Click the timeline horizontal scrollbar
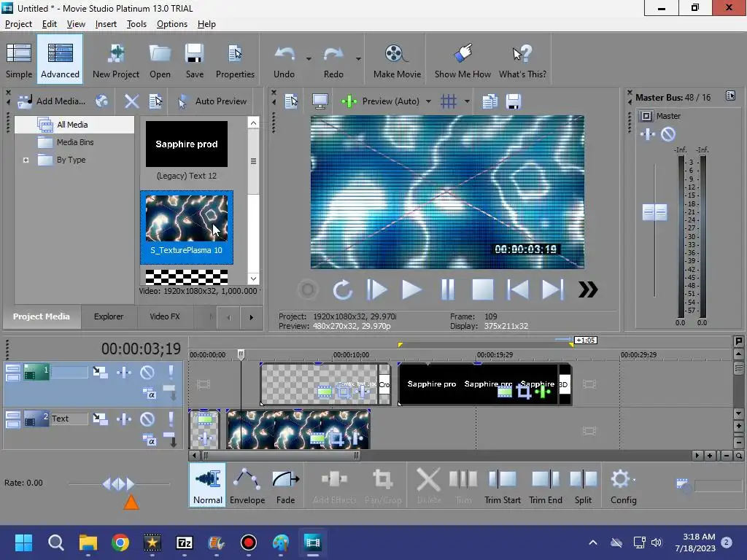This screenshot has height=560, width=747. pyautogui.click(x=281, y=456)
